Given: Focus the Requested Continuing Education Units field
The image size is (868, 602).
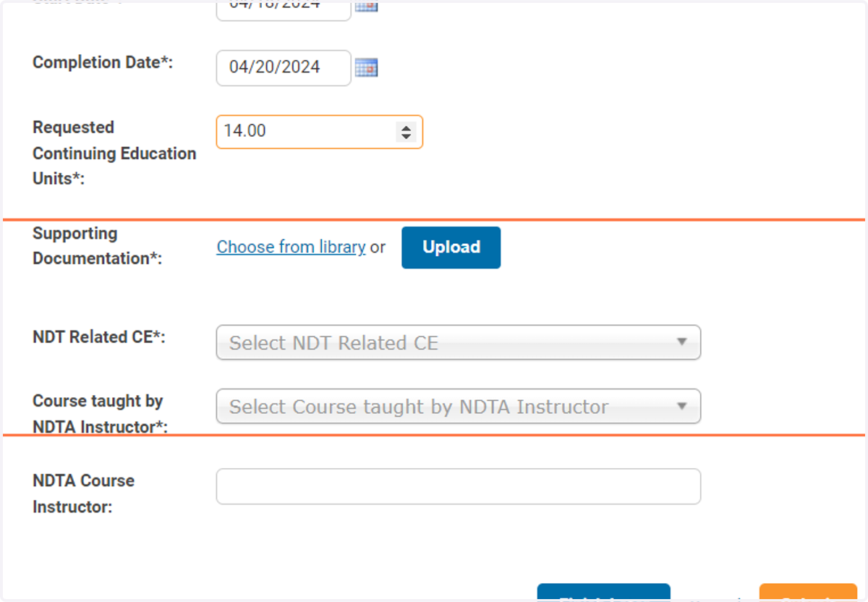Looking at the screenshot, I should tap(319, 132).
